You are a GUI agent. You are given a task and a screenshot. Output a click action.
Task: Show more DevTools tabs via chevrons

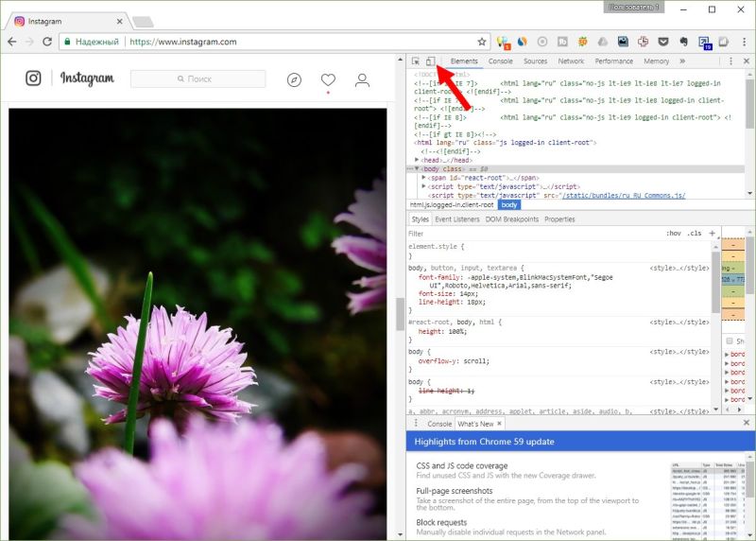coord(682,61)
